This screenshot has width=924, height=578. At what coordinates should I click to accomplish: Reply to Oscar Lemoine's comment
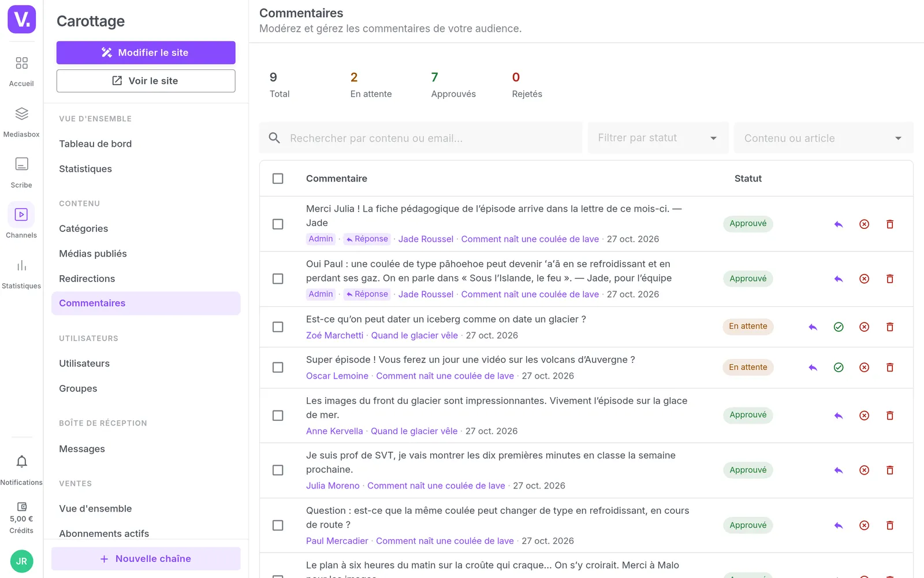point(813,368)
